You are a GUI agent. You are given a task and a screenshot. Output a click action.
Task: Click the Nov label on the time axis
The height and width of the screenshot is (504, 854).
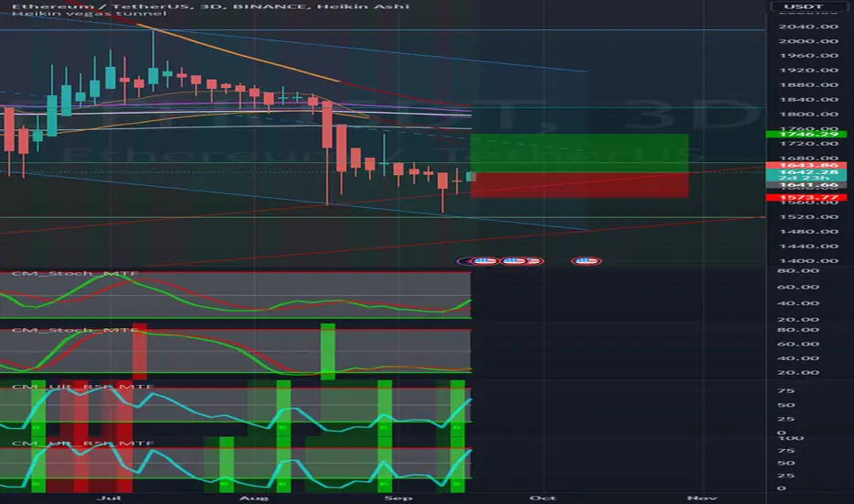(x=702, y=498)
